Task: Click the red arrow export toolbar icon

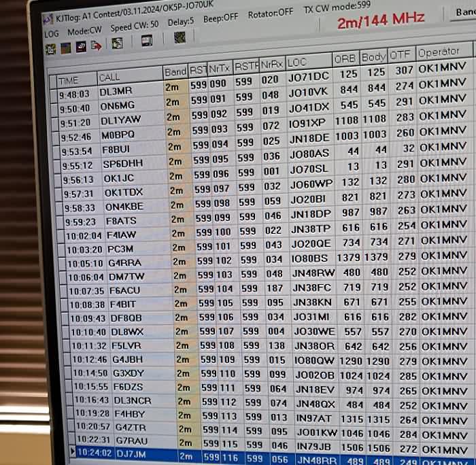Action: point(97,46)
